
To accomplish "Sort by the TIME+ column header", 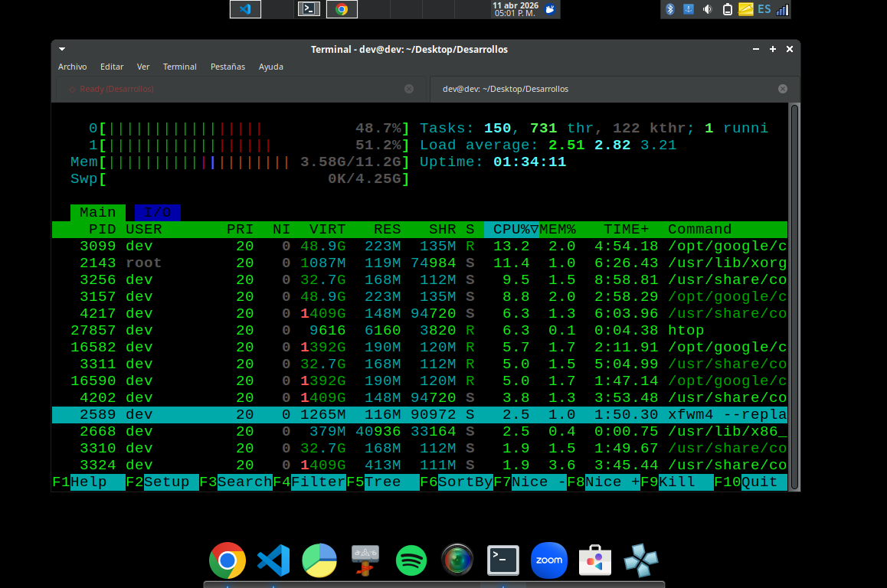I will [x=627, y=230].
